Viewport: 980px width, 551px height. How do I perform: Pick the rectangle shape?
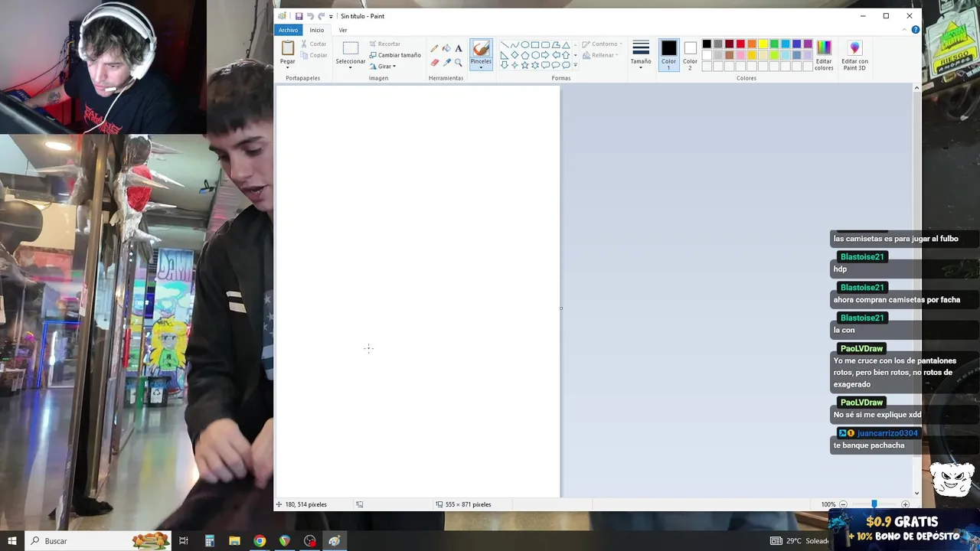coord(535,44)
